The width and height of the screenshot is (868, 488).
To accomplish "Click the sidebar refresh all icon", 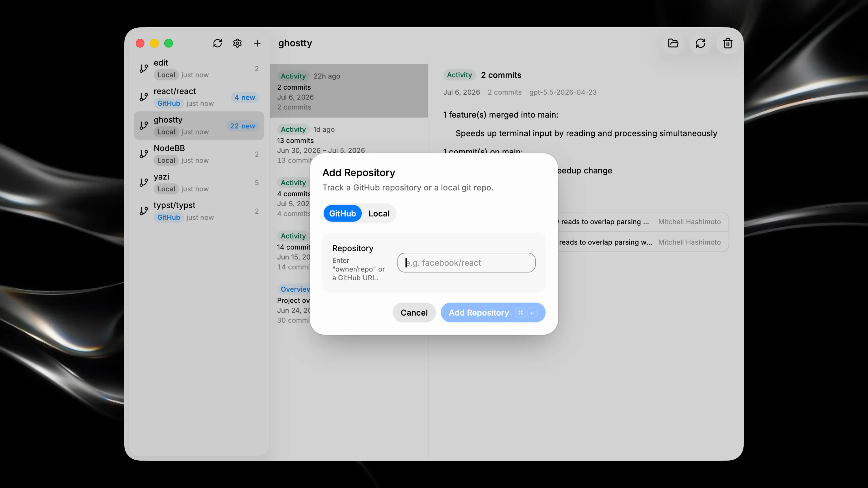I will click(x=217, y=43).
